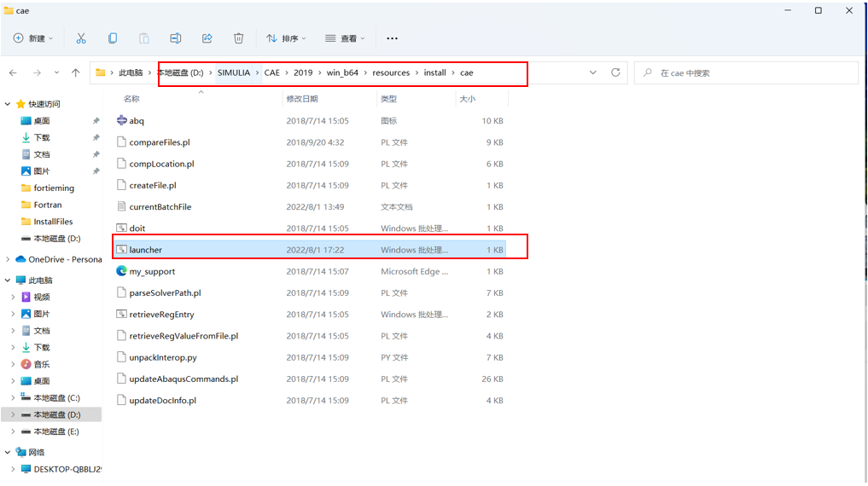Click the search magnifier icon

point(647,72)
